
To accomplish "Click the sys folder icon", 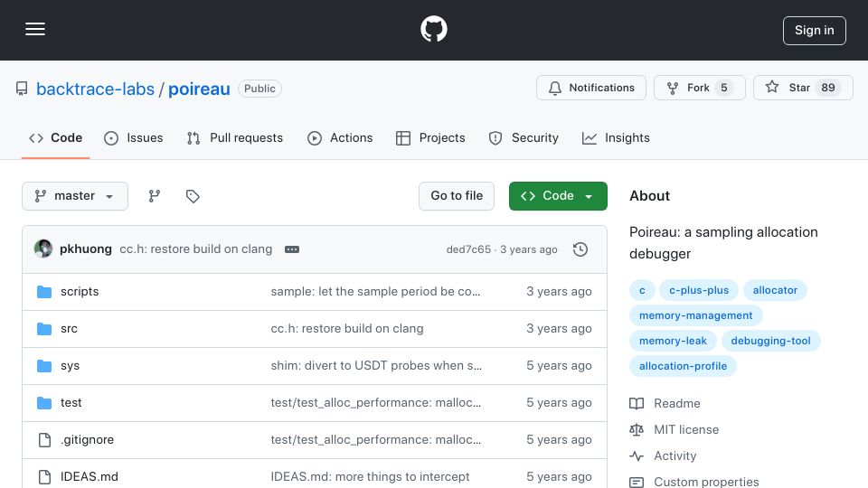I will [44, 366].
